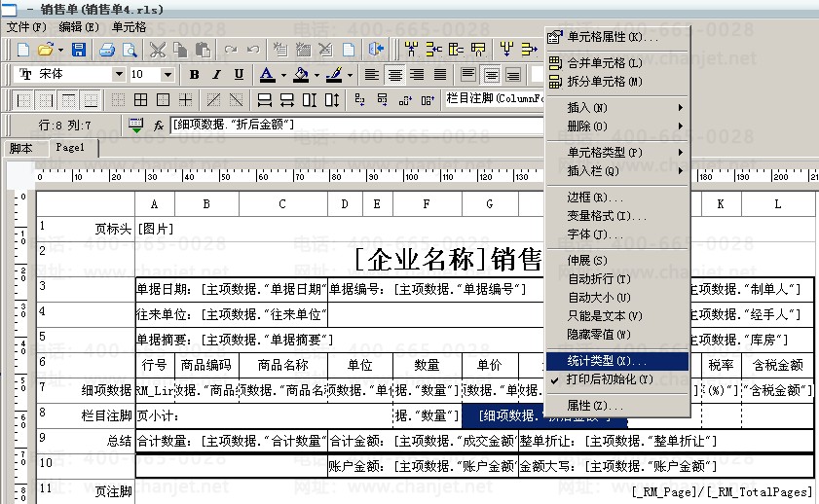Apply center text alignment
The height and width of the screenshot is (504, 819).
pos(394,75)
